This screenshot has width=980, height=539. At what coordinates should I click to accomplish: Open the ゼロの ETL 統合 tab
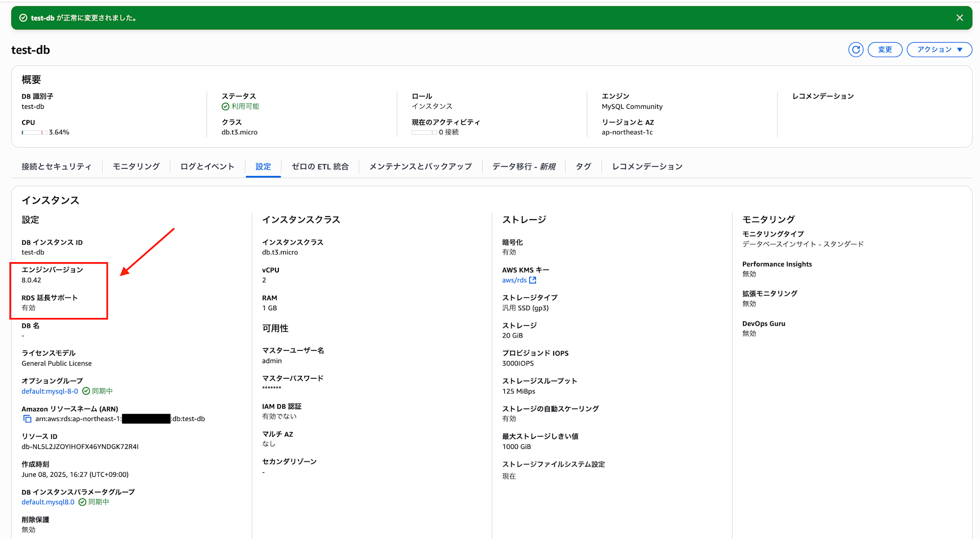tap(320, 167)
